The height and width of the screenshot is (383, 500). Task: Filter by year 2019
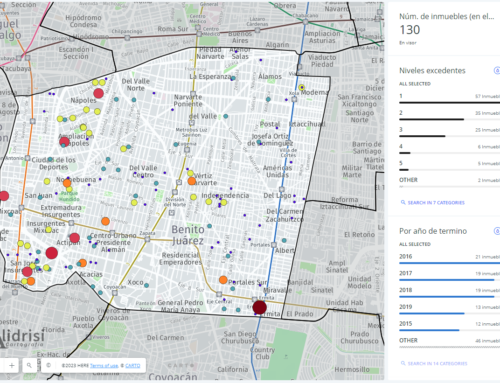tap(450, 309)
